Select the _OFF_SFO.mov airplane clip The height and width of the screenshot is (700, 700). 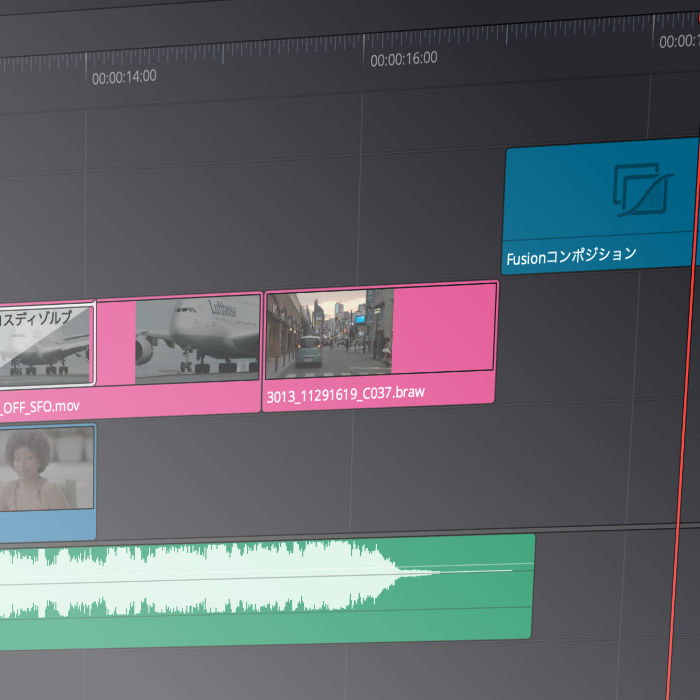[x=130, y=359]
